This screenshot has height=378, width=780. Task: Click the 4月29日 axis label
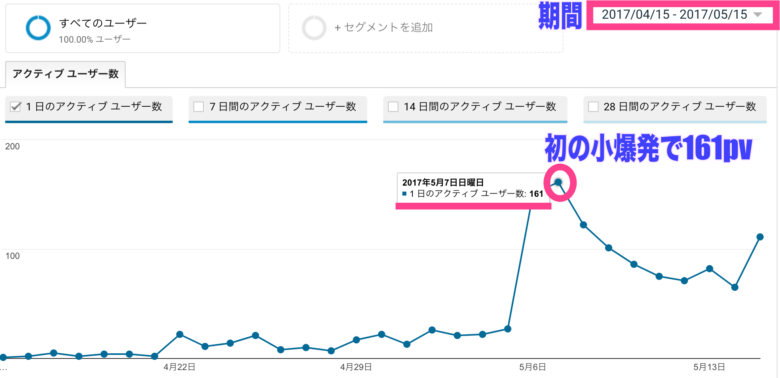click(356, 368)
